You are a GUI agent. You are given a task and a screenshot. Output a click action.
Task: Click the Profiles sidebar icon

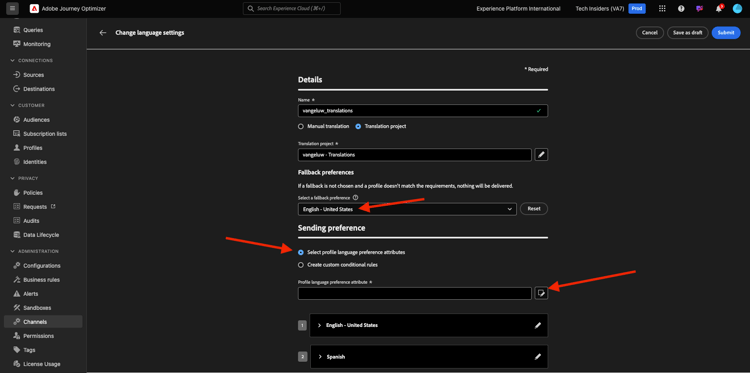[x=16, y=148]
